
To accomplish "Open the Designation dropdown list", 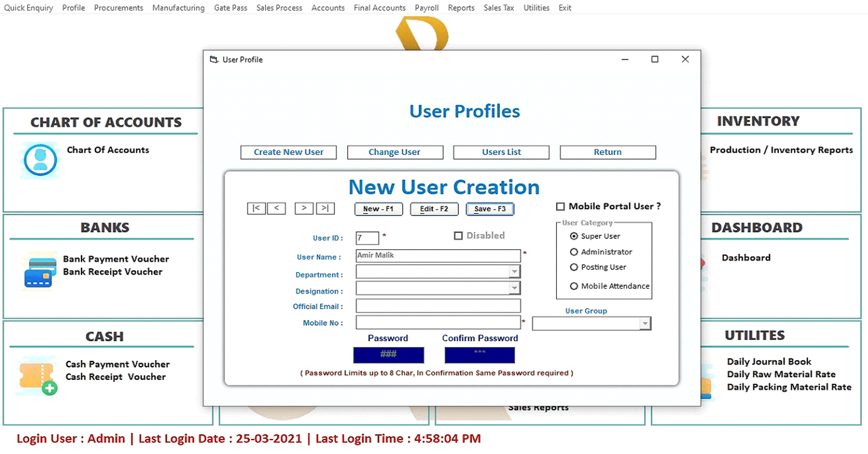I will tap(514, 288).
